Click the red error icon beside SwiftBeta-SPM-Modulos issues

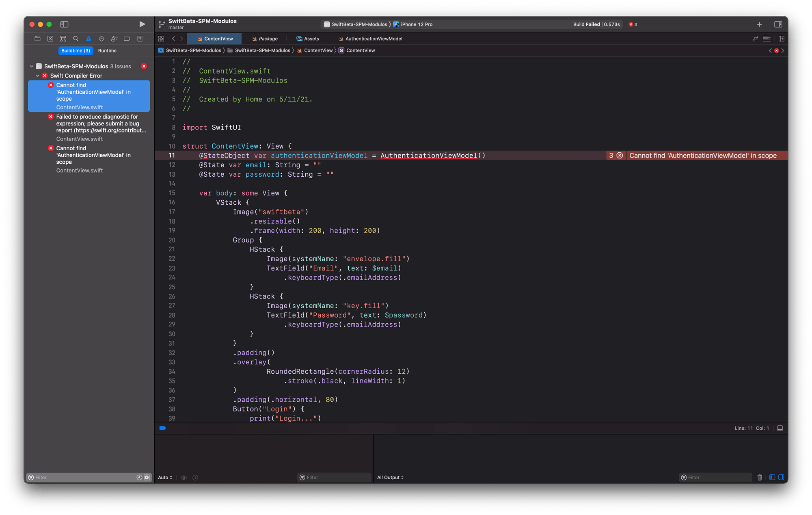144,66
